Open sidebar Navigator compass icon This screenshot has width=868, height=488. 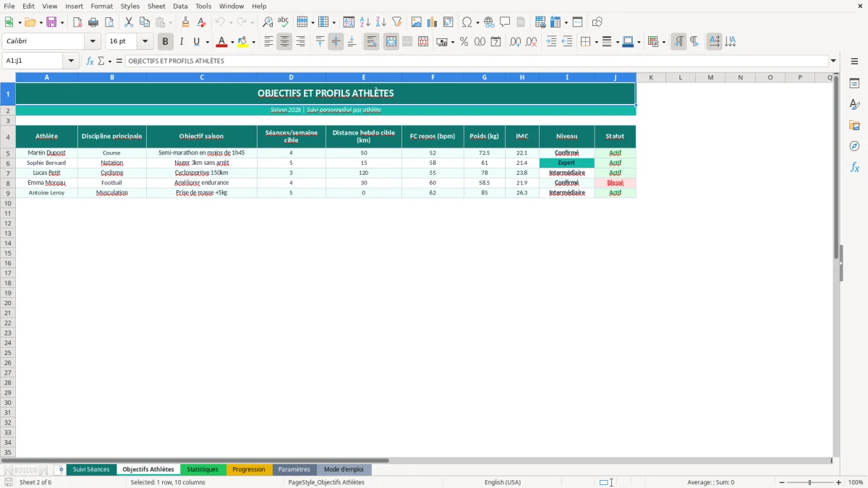click(x=854, y=146)
